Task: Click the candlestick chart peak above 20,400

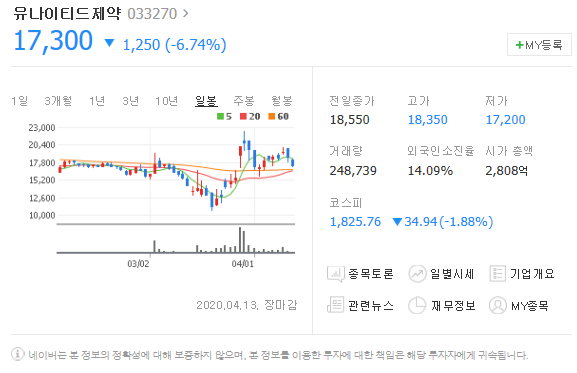Action: (x=244, y=141)
